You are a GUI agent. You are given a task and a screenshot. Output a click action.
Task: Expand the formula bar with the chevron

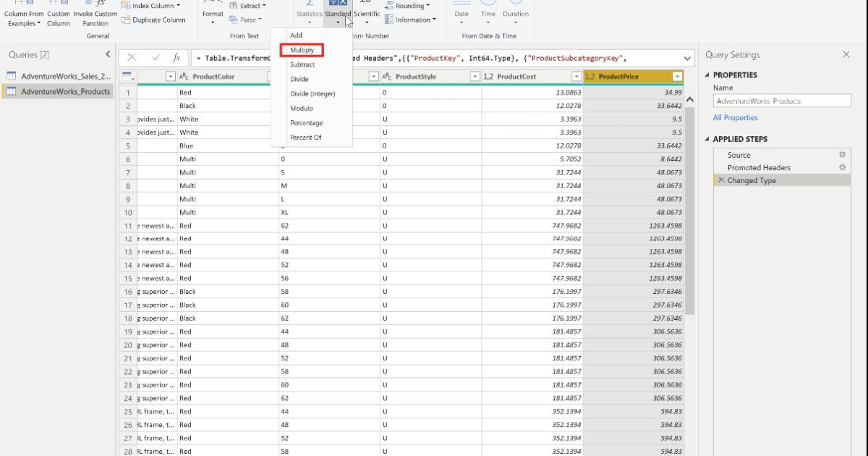[687, 57]
